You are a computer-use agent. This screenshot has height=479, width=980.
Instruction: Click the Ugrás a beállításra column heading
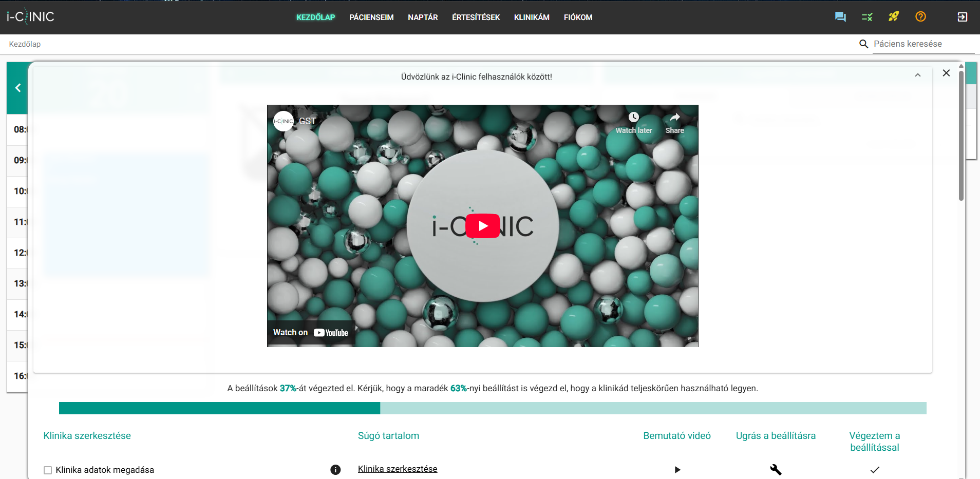click(x=776, y=436)
